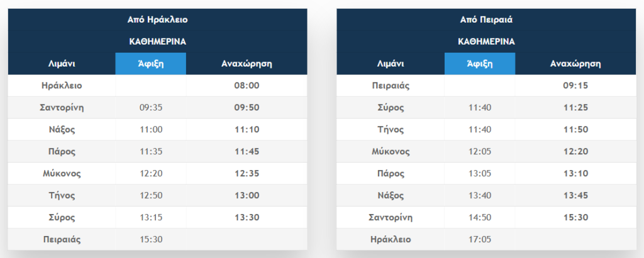The height and width of the screenshot is (258, 644).
Task: Select "Άφιξη" column header in Από Ηράκλειο table
Action: pos(150,63)
